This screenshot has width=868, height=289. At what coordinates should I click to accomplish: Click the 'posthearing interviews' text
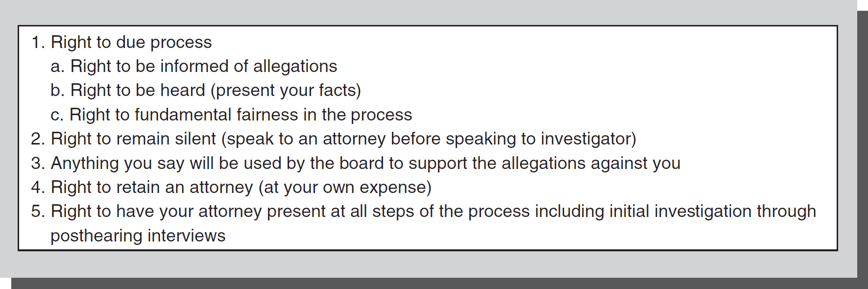click(x=138, y=236)
